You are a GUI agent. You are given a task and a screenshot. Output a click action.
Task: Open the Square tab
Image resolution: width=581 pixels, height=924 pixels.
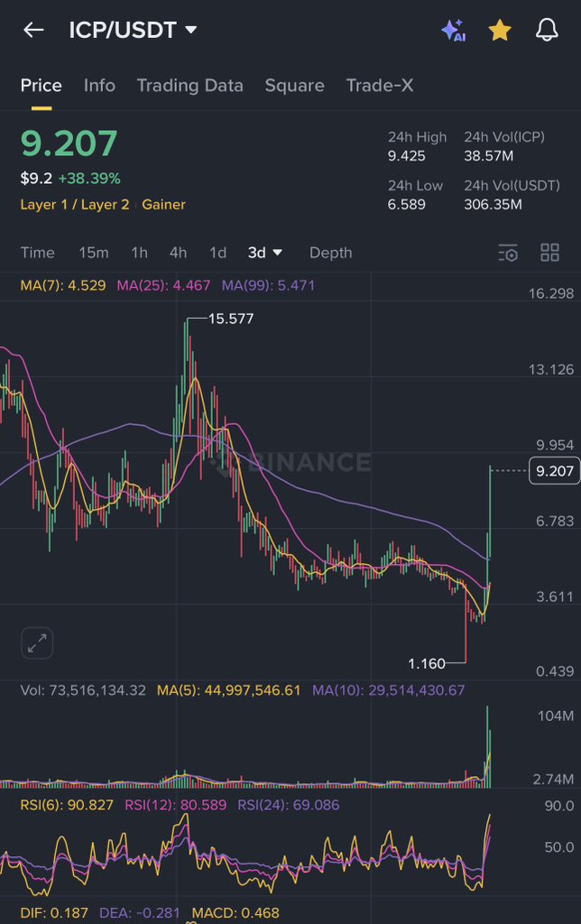[x=294, y=86]
